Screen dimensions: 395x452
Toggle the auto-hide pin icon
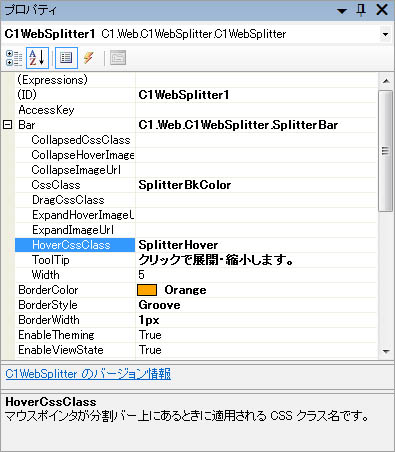[361, 10]
